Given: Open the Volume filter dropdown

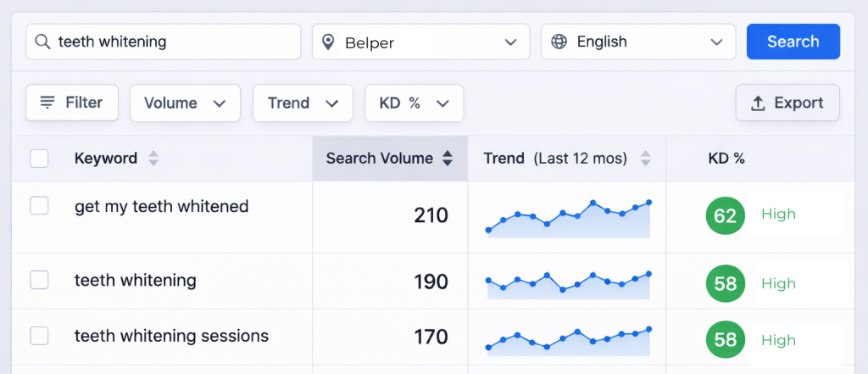Looking at the screenshot, I should click(x=185, y=103).
